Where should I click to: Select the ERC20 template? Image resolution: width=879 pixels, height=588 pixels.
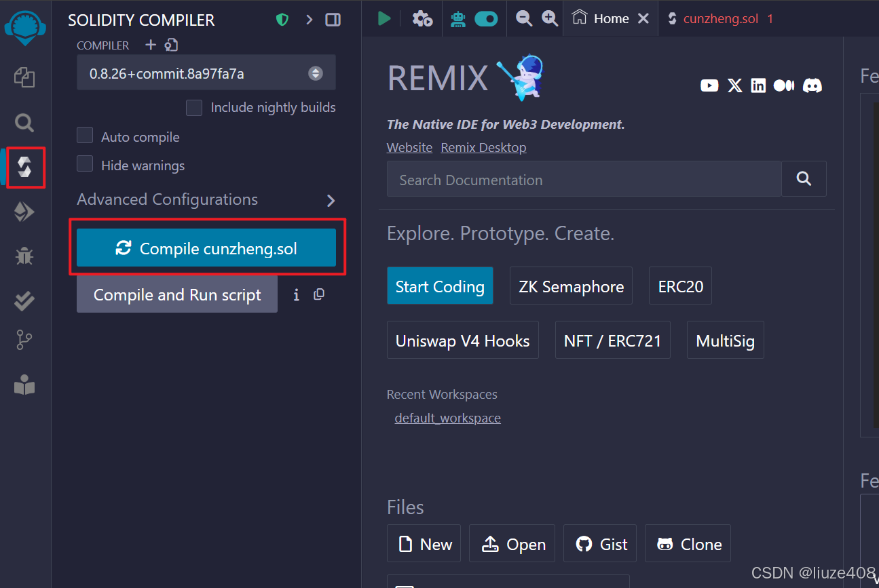[681, 286]
